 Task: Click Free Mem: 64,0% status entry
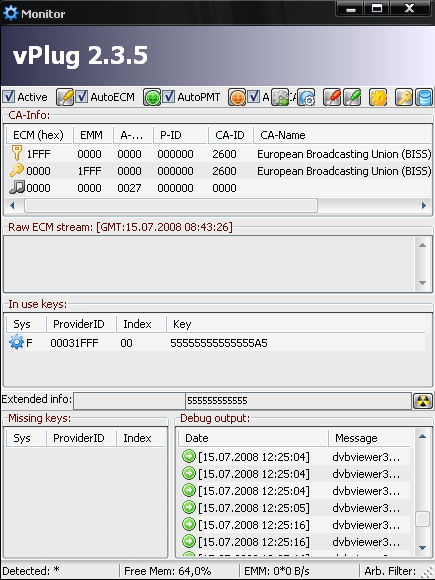pos(168,571)
